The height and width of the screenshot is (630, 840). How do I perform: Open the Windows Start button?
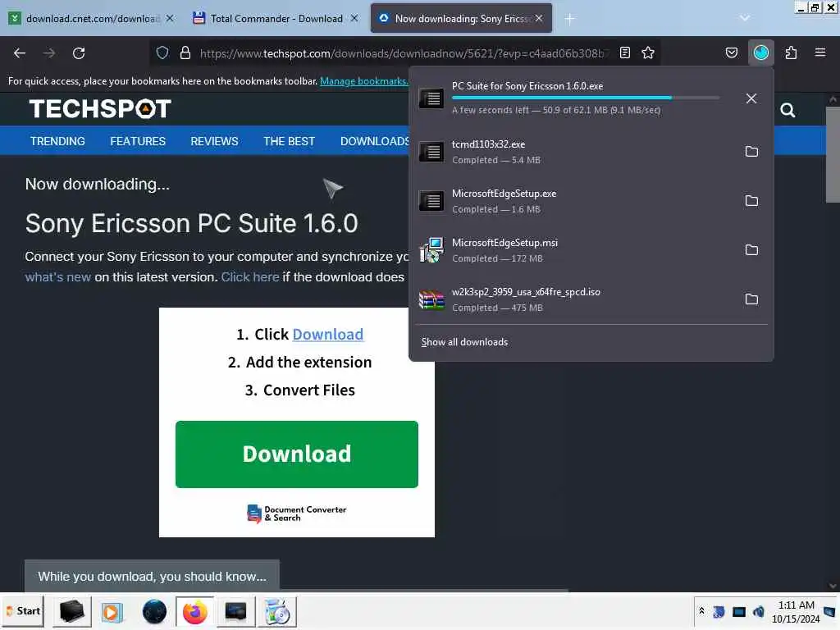(23, 610)
